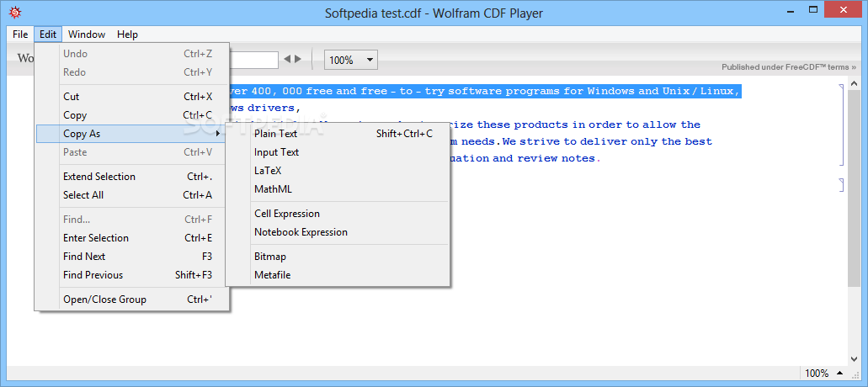The image size is (868, 387).
Task: Click text 'these products in order to allow the'
Action: click(x=588, y=125)
